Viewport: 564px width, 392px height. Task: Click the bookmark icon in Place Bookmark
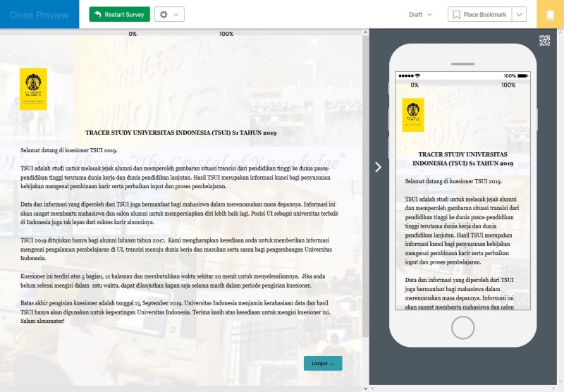pyautogui.click(x=456, y=14)
